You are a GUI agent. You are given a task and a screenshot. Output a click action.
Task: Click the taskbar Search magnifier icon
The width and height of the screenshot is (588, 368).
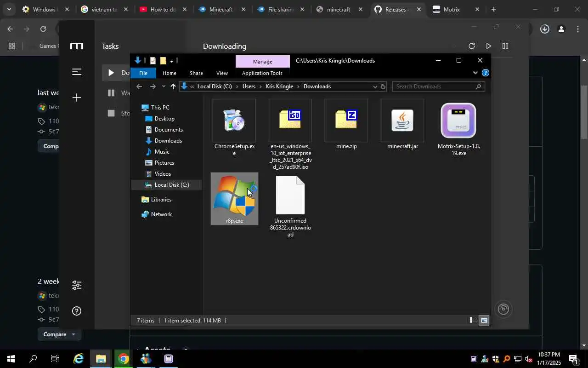[33, 359]
